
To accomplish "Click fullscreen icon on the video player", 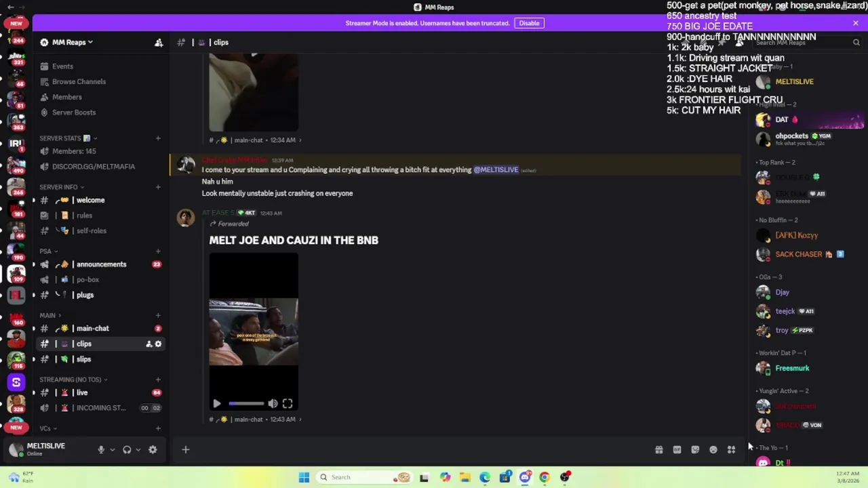I will tap(288, 403).
